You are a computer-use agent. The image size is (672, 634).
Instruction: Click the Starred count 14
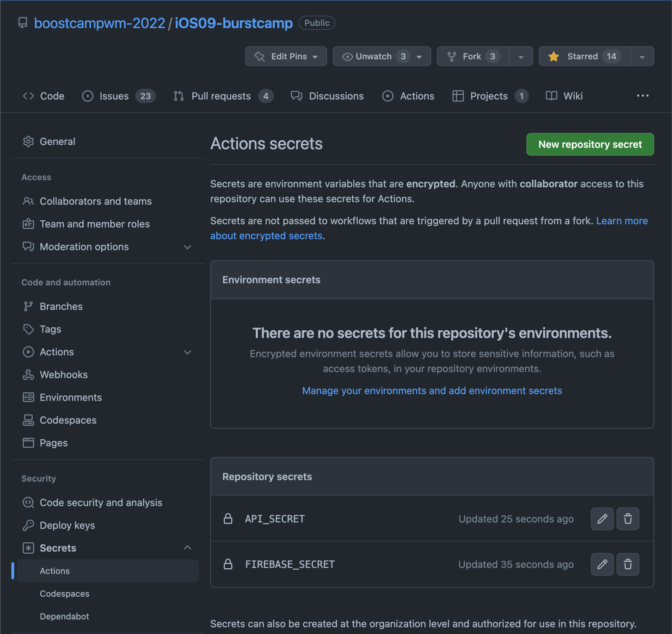[611, 56]
